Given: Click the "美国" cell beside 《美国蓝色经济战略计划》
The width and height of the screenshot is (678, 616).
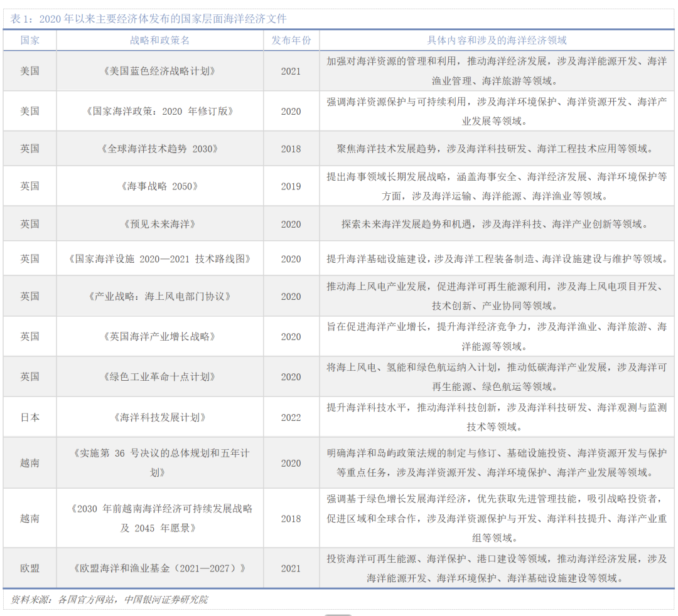Looking at the screenshot, I should [30, 72].
